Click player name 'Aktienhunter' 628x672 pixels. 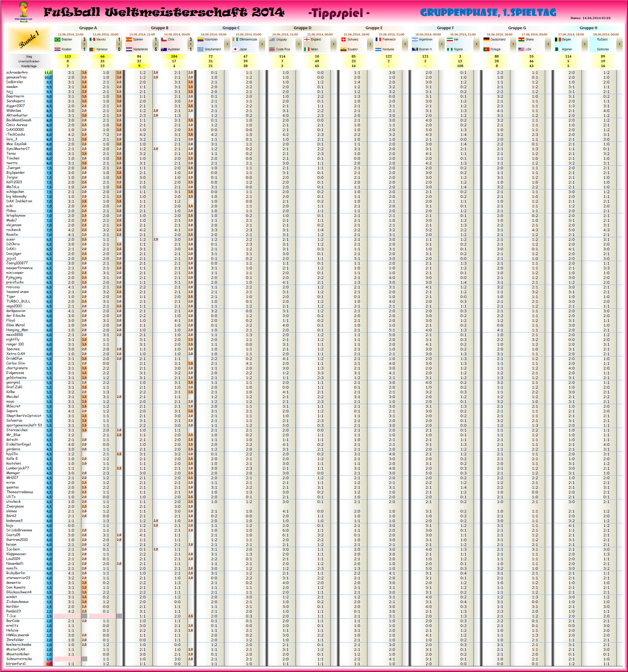(17, 115)
